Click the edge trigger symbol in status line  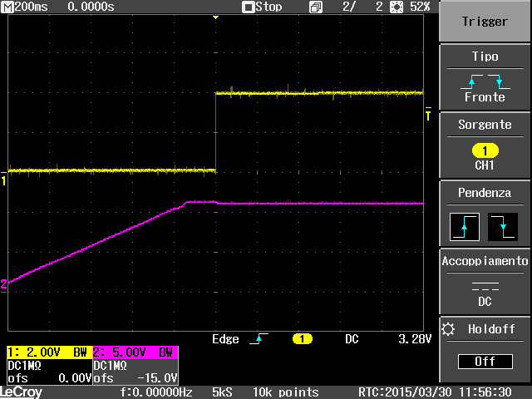pos(259,338)
